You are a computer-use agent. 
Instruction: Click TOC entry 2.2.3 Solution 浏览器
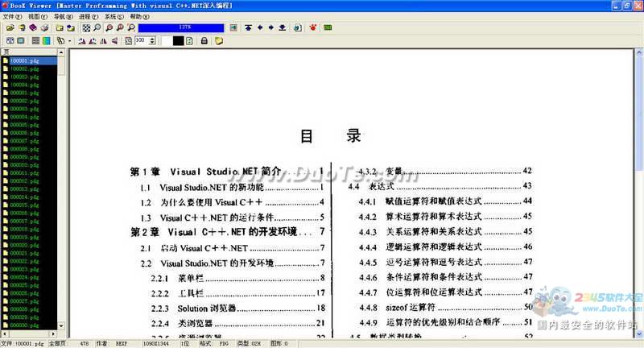[237, 309]
